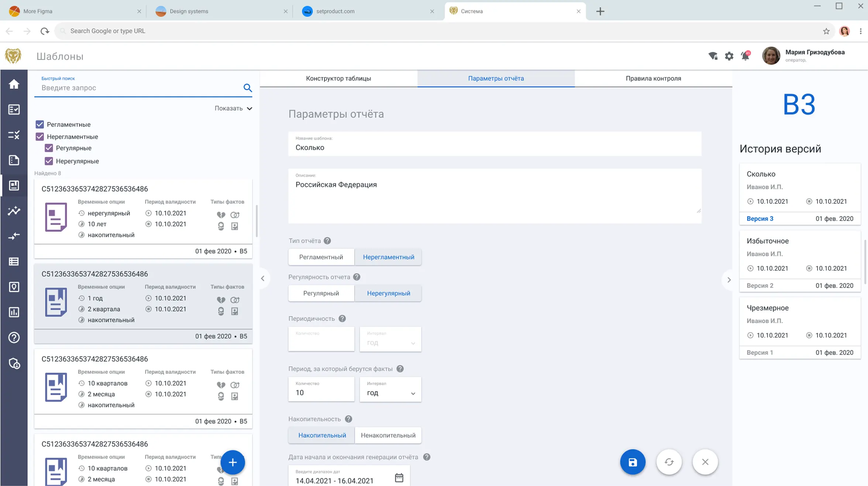Switch to the Конструктор таблицы tab
The width and height of the screenshot is (868, 486).
338,78
